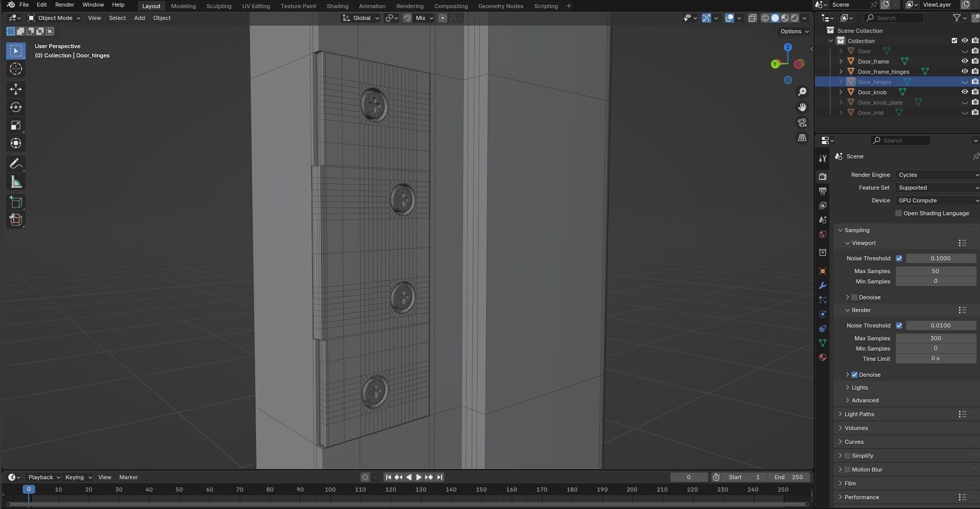Click the pan view hand icon
Screen dimensions: 980x509
coord(802,107)
